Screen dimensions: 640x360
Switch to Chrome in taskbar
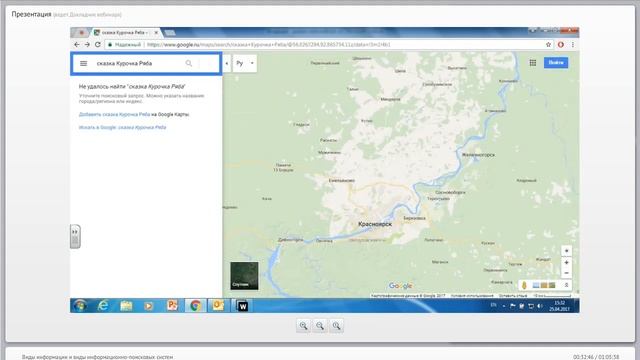(196, 305)
